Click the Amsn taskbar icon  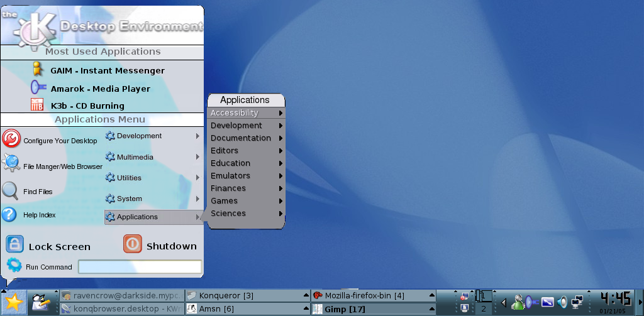click(192, 308)
